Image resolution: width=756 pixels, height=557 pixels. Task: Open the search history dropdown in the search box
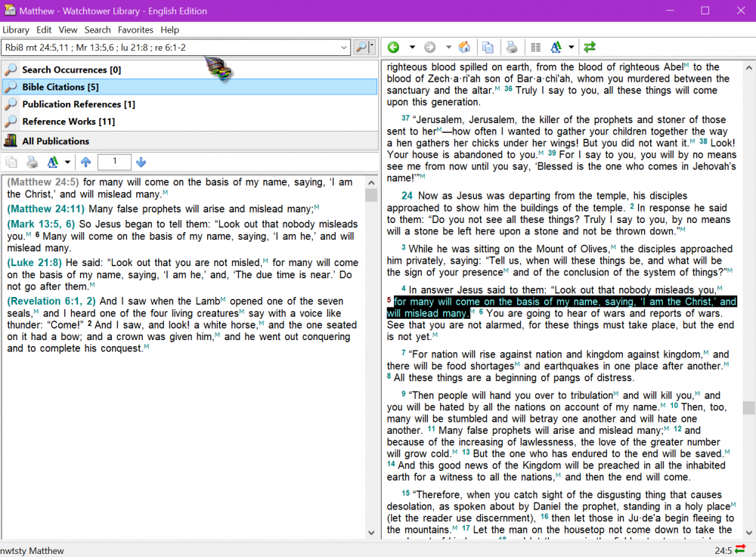coord(344,48)
